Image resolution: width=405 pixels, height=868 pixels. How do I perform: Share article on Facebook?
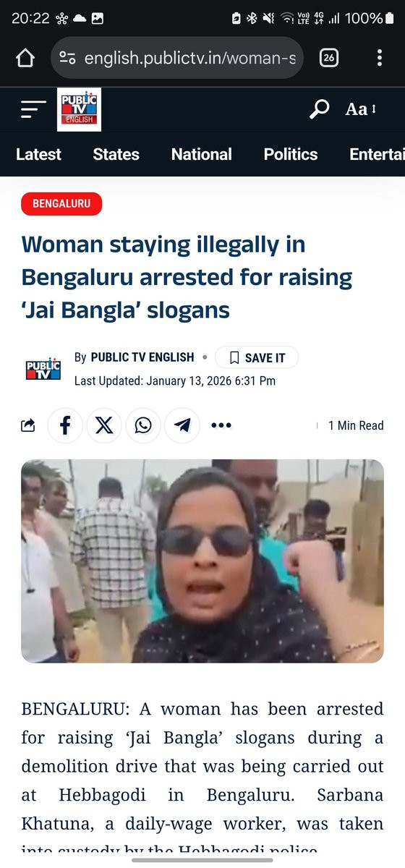pos(65,425)
